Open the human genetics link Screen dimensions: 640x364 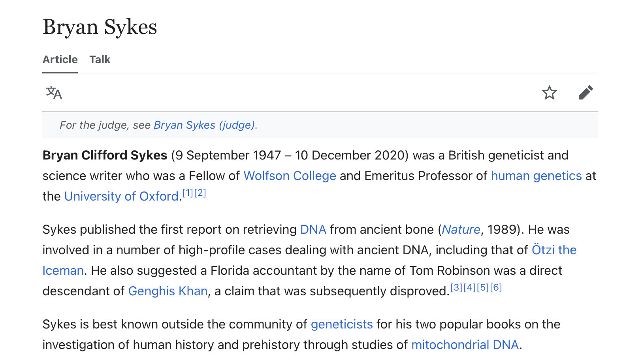coord(536,176)
